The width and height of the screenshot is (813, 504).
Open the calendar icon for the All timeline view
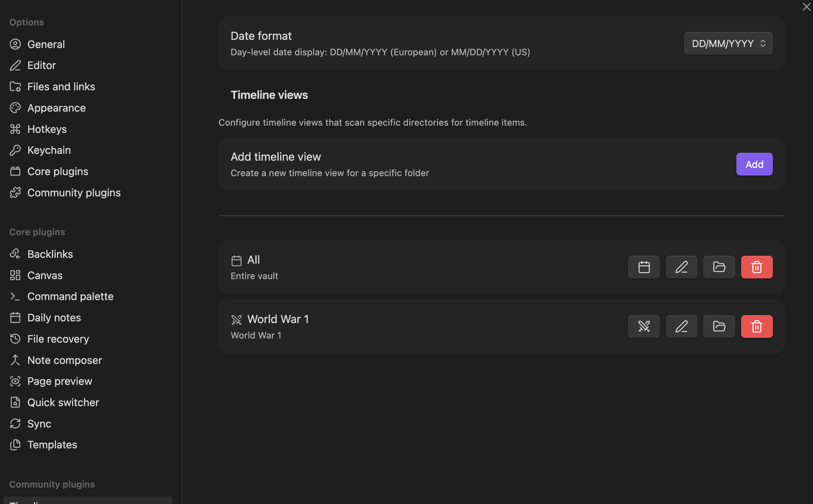[643, 267]
